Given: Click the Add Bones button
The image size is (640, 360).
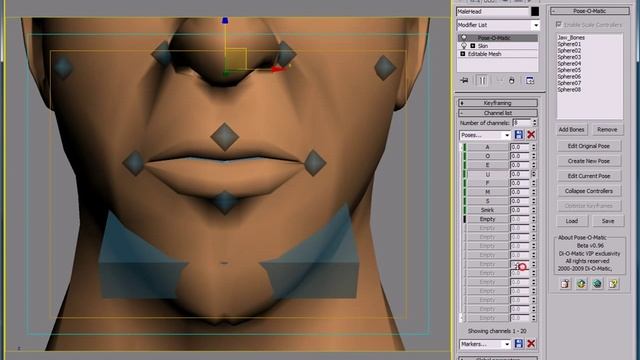Looking at the screenshot, I should [x=571, y=129].
